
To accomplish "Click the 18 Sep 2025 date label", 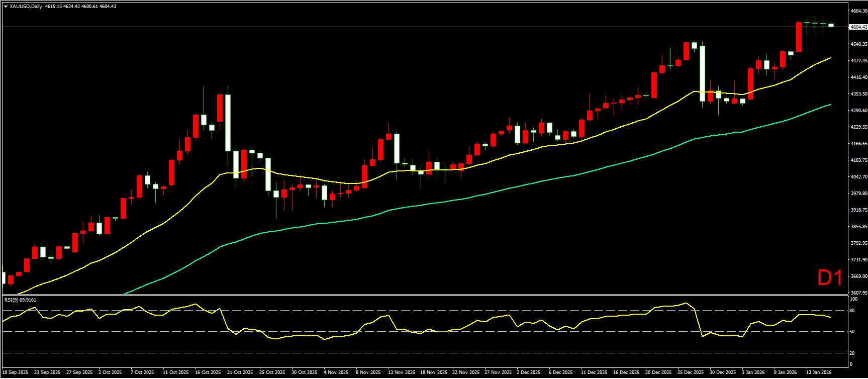I will (x=16, y=372).
